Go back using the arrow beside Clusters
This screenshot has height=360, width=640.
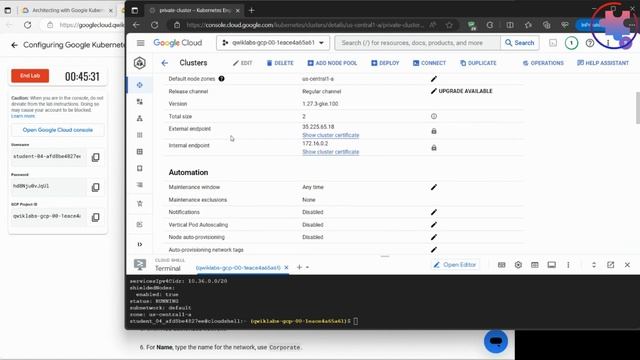coord(164,63)
